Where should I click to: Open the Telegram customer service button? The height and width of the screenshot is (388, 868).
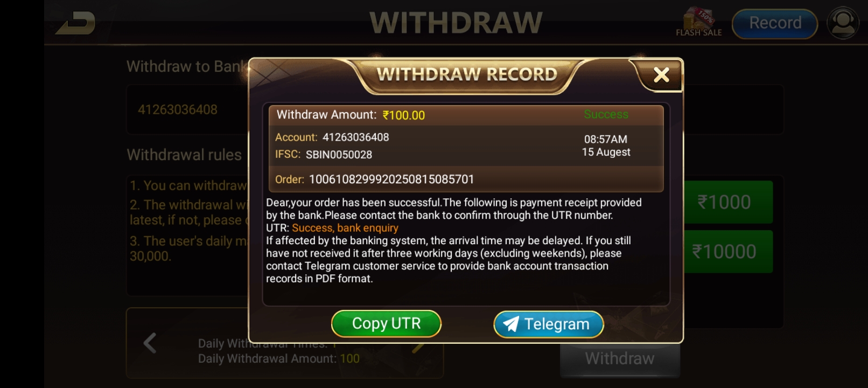548,324
